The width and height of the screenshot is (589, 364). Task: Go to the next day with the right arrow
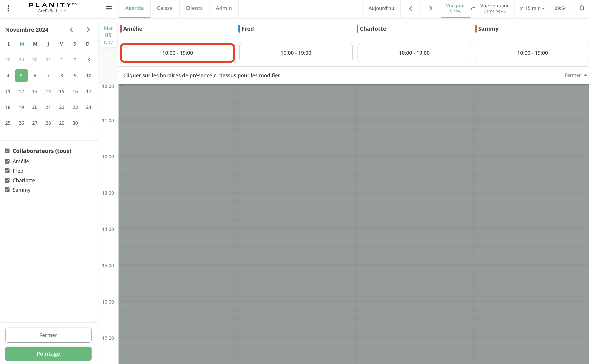(430, 8)
